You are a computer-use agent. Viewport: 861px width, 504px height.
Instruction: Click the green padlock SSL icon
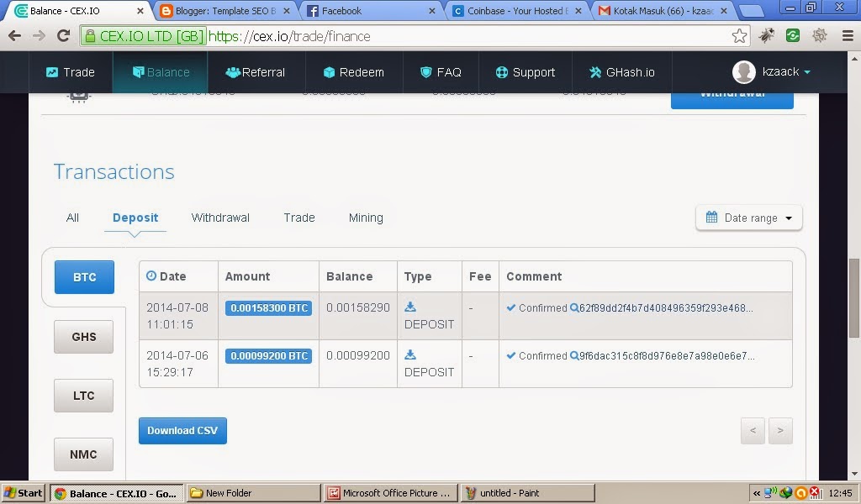(x=90, y=36)
